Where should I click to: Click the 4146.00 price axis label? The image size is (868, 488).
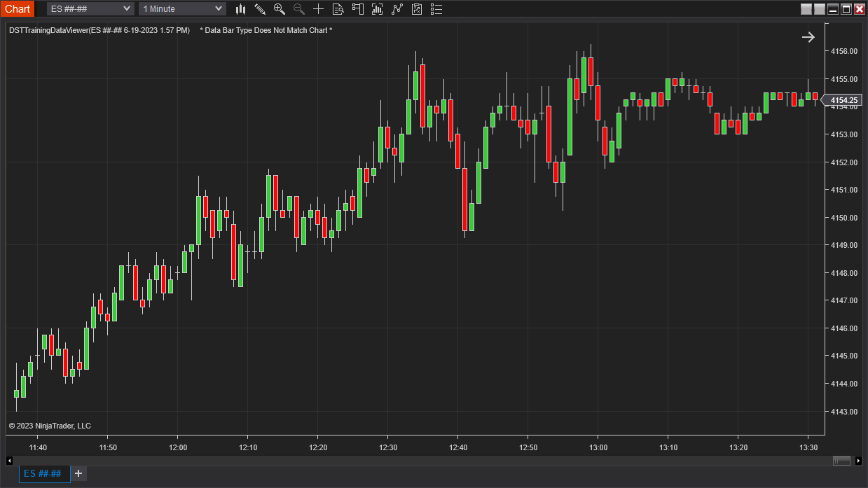pyautogui.click(x=843, y=328)
